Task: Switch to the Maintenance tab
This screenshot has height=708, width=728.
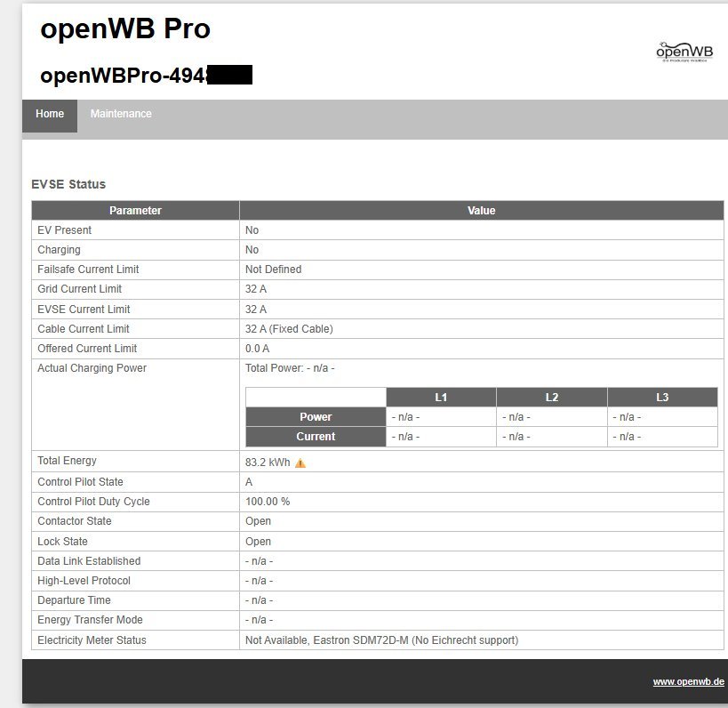Action: 121,114
